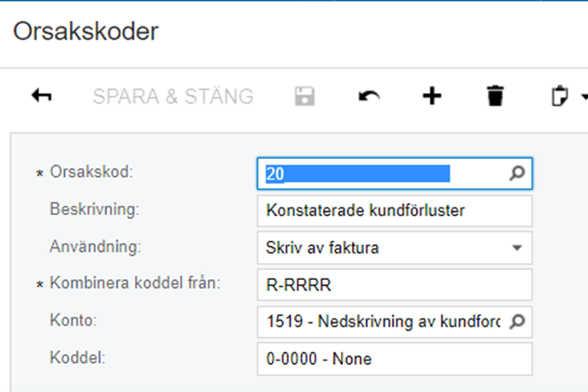Click the Koddel field showing 0-0000 - None
Viewport: 588px width, 392px height.
(x=393, y=359)
